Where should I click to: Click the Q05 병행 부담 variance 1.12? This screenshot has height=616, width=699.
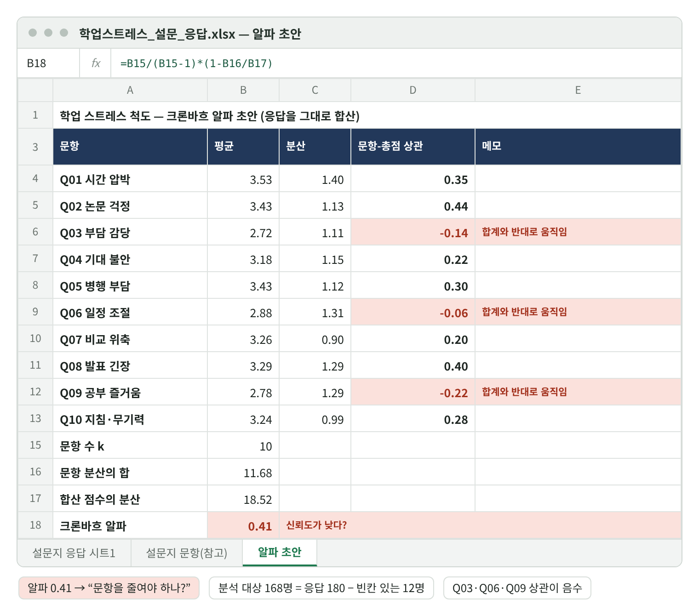[x=315, y=285]
